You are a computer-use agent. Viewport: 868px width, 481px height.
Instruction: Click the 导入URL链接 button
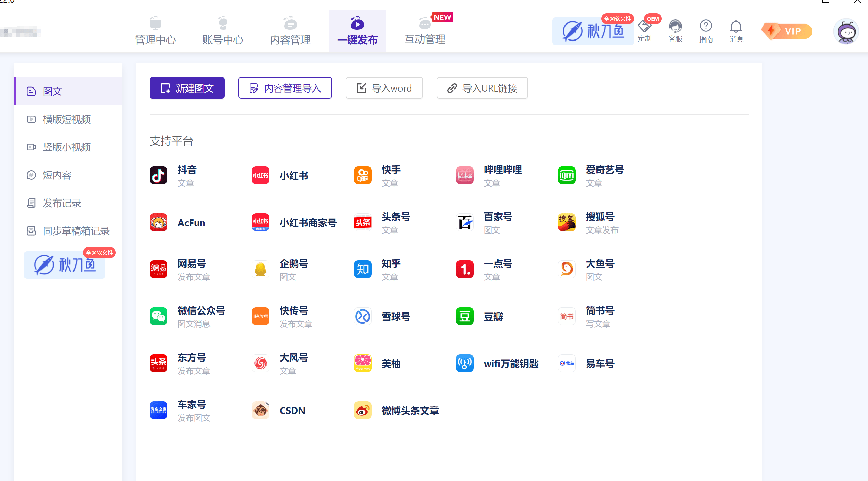(482, 88)
